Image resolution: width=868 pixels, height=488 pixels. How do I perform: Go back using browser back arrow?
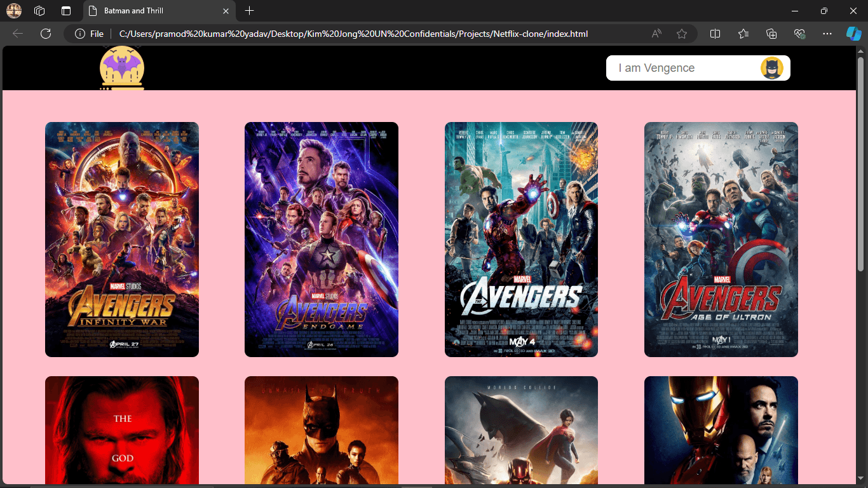click(x=18, y=34)
